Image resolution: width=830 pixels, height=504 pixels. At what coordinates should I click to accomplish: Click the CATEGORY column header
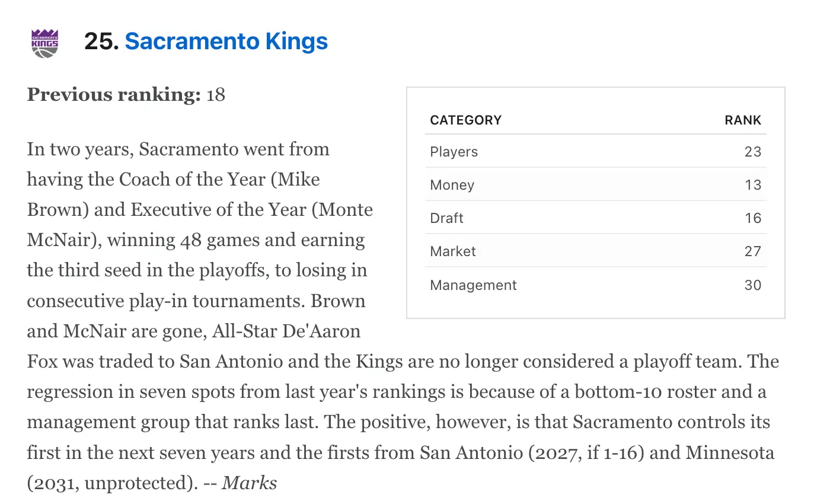tap(466, 120)
